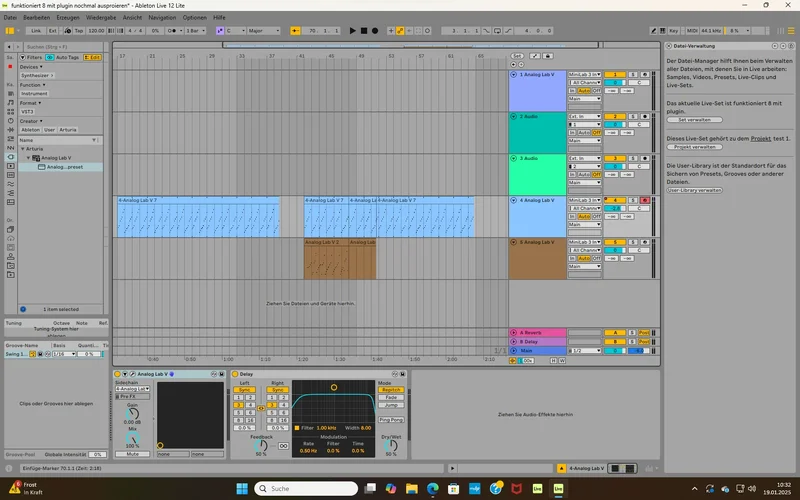
Task: Open scale name dropdown Major
Action: [264, 31]
